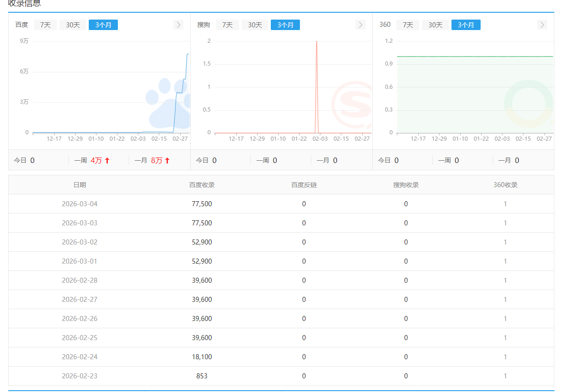
Task: Click the 360收录 value for 2026-03-04
Action: coord(505,204)
